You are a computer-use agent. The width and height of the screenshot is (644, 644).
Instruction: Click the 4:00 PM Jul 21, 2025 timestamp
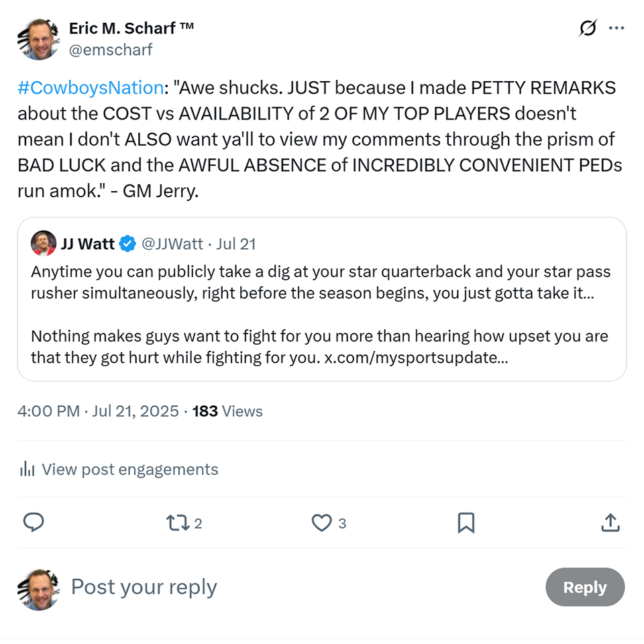(98, 411)
